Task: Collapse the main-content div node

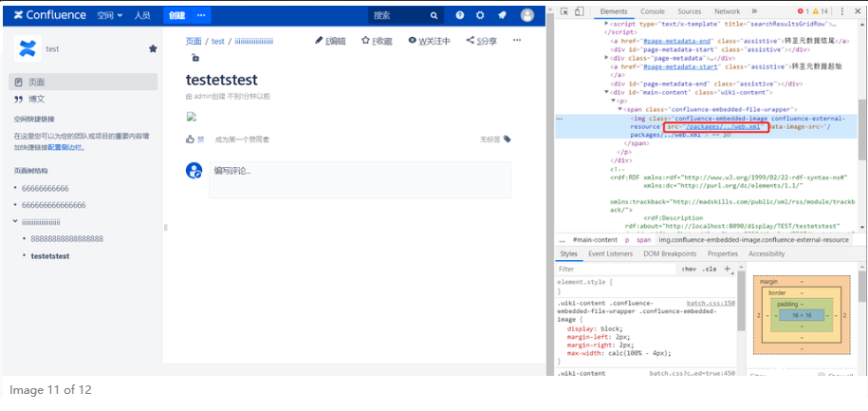Action: [607, 92]
